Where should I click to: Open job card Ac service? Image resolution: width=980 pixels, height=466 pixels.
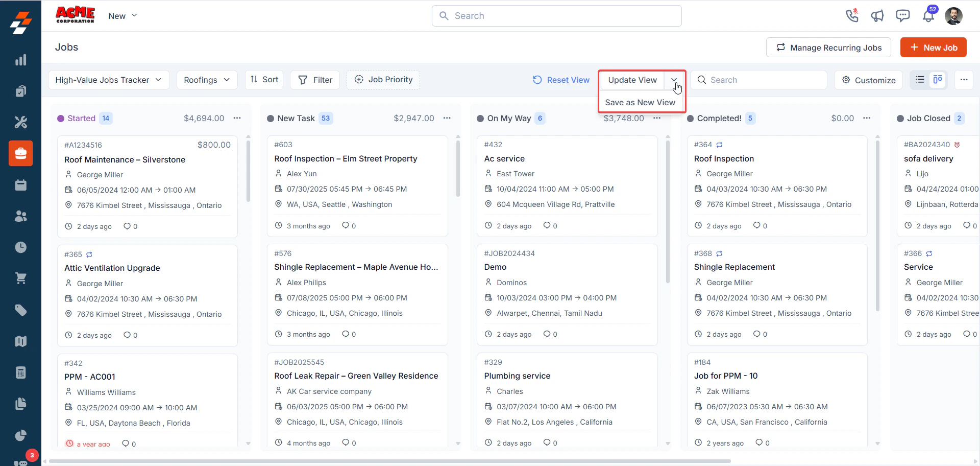[x=567, y=186]
